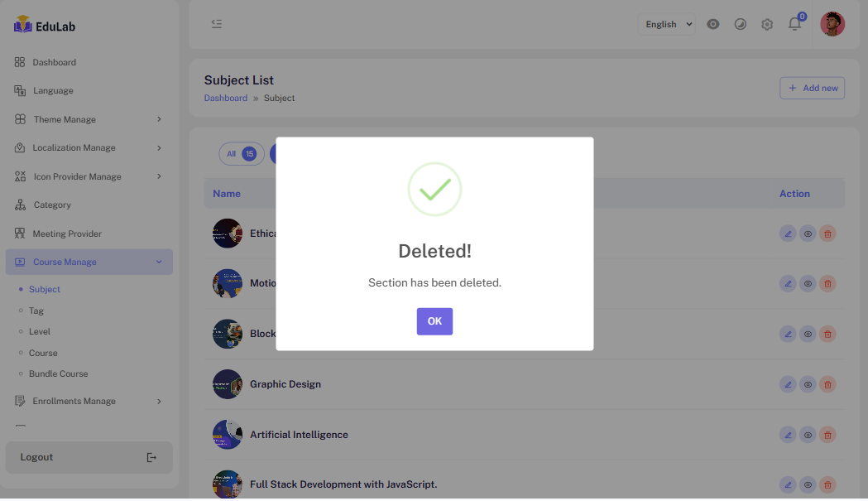868x501 pixels.
Task: Click the Add new button
Action: point(812,88)
